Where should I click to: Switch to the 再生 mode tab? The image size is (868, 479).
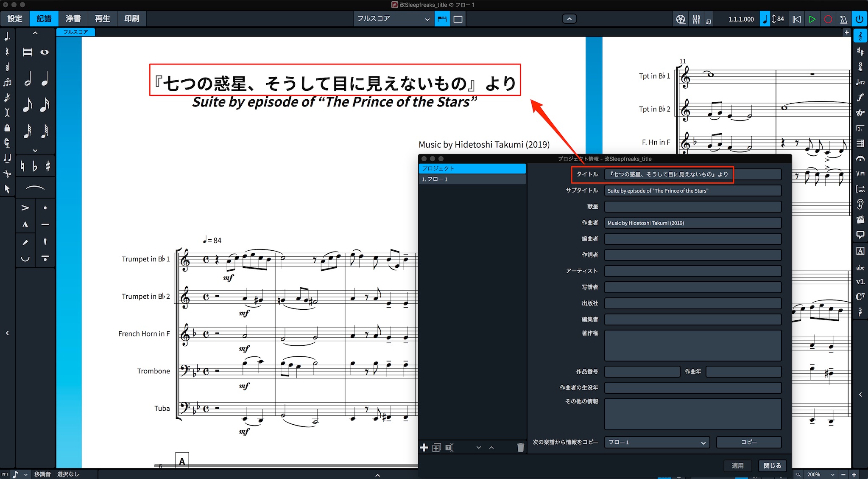click(x=102, y=19)
